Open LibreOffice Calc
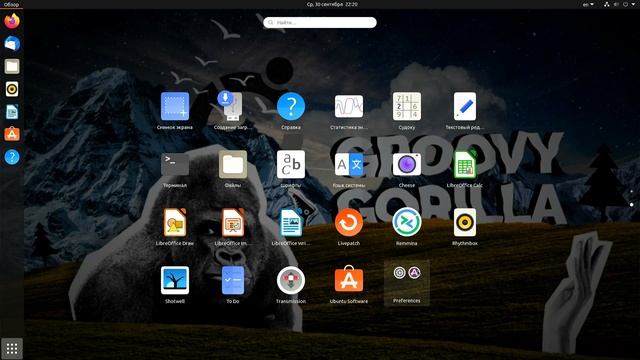This screenshot has width=640, height=360. pos(464,168)
